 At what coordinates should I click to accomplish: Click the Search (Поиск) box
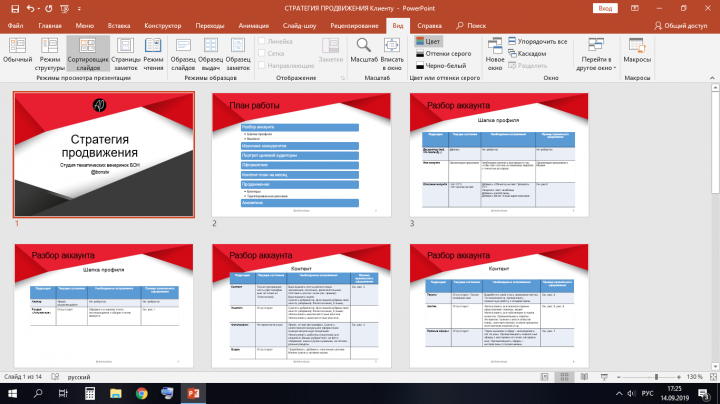pyautogui.click(x=471, y=26)
